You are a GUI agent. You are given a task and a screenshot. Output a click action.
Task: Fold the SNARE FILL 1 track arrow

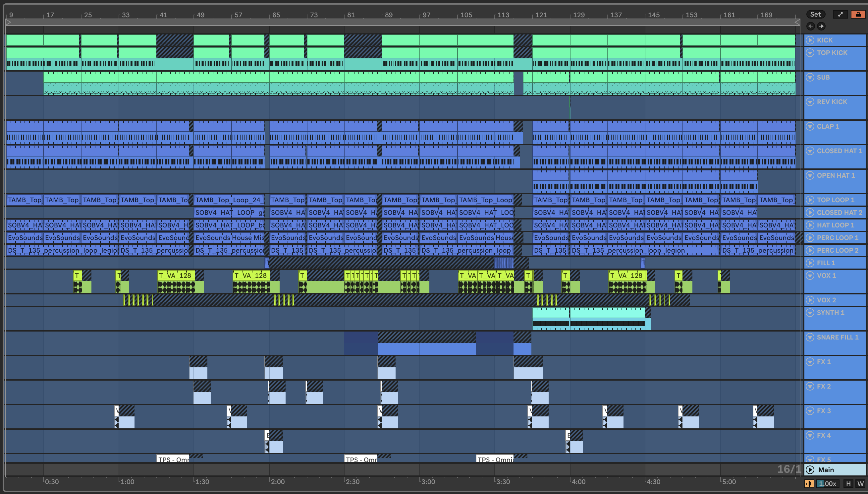point(810,337)
